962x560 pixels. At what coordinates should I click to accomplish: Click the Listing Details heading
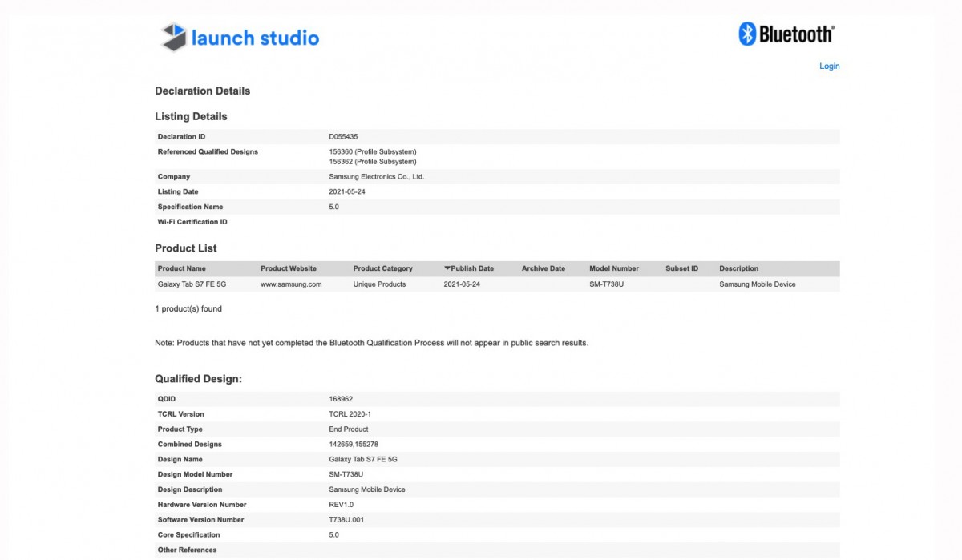191,116
